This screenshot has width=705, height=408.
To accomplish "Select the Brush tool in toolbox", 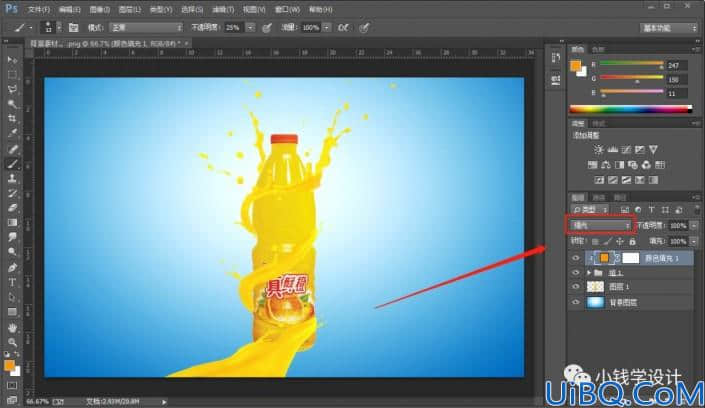I will pyautogui.click(x=12, y=164).
